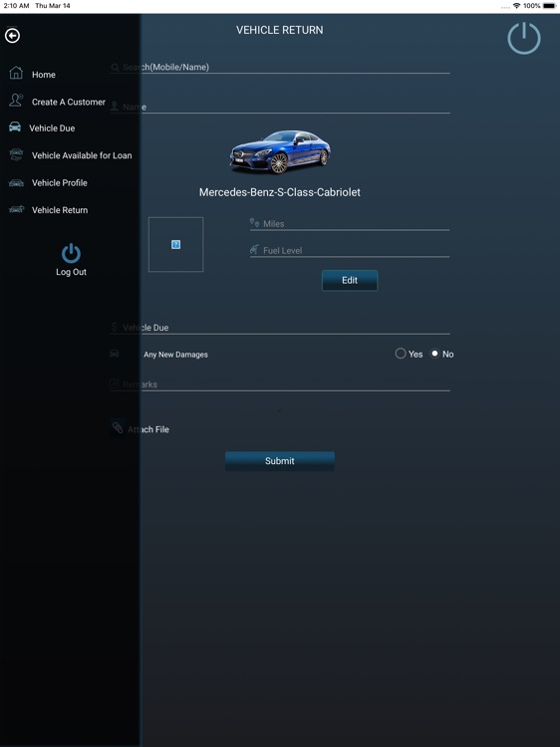Focus the Remarks input field
560x747 pixels.
280,384
